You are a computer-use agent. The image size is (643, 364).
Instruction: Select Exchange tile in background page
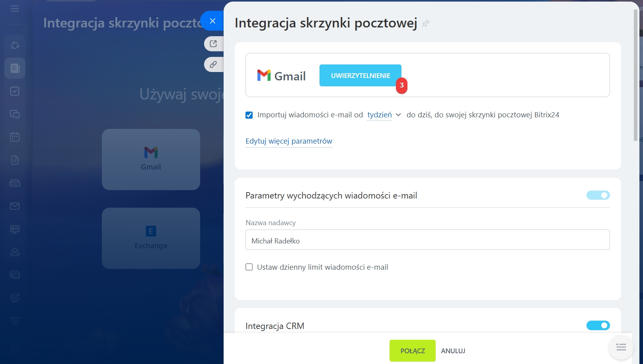pos(151,238)
